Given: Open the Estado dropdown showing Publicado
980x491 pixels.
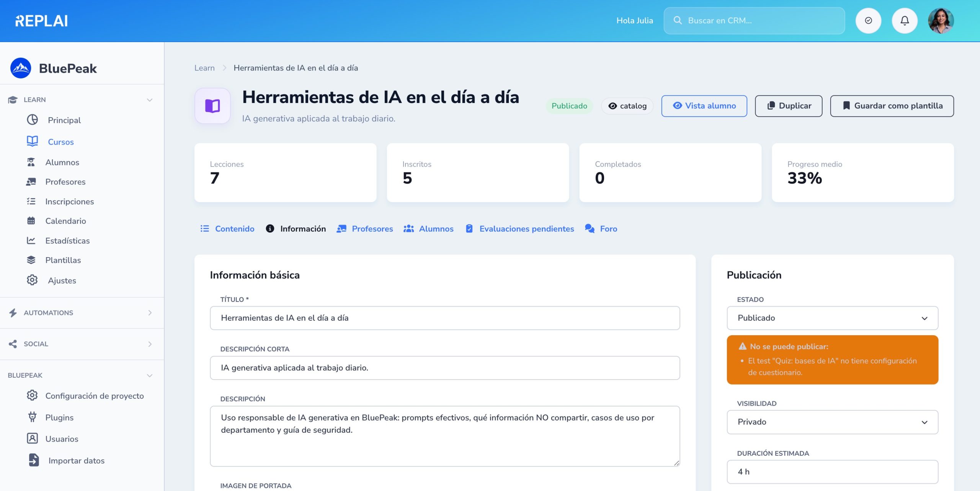Looking at the screenshot, I should click(832, 318).
